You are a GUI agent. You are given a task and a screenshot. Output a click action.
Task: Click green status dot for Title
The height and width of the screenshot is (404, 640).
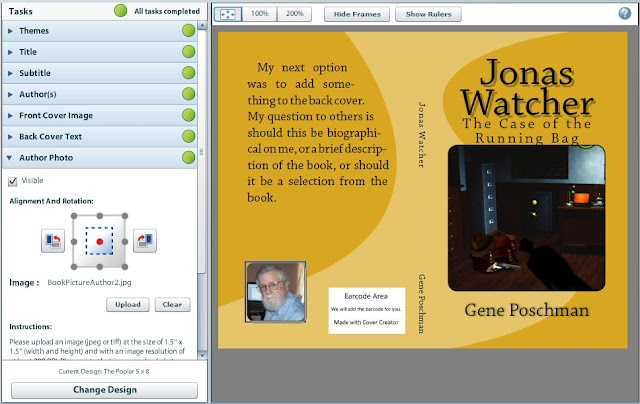[189, 52]
